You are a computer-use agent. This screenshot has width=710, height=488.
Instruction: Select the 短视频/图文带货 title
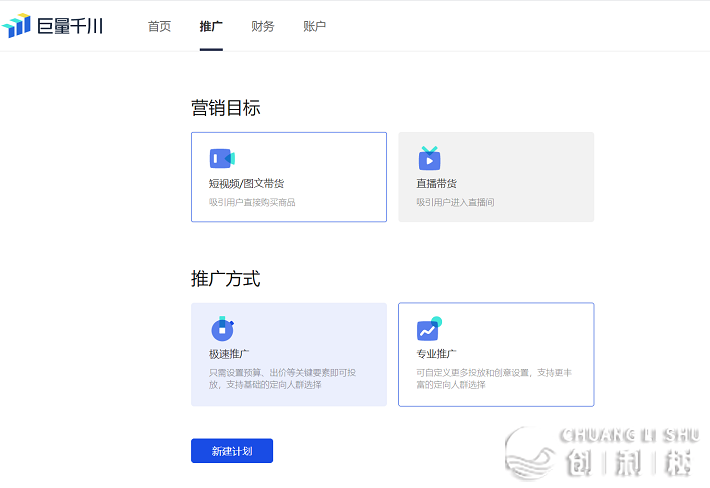coord(246,184)
